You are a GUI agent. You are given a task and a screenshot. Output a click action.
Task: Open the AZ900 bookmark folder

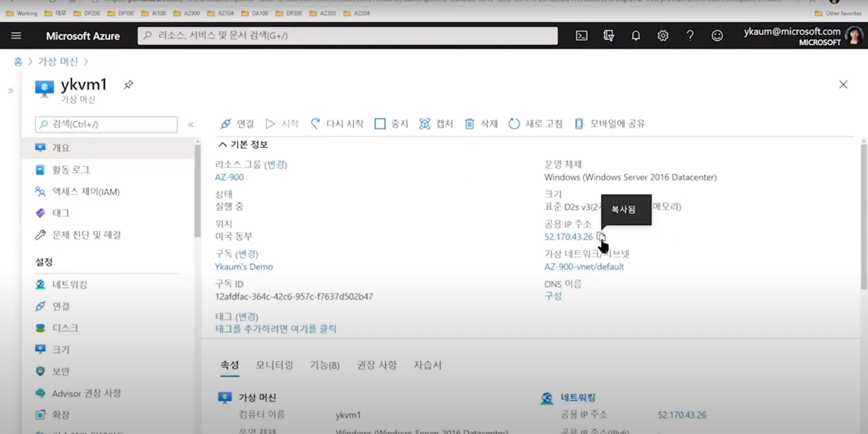187,13
